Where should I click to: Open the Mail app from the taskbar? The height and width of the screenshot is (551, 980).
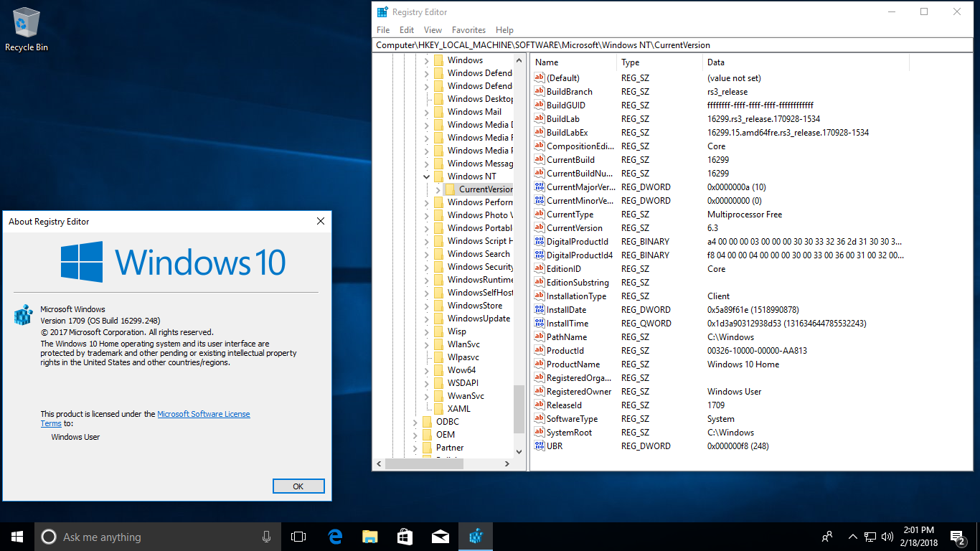coord(440,537)
